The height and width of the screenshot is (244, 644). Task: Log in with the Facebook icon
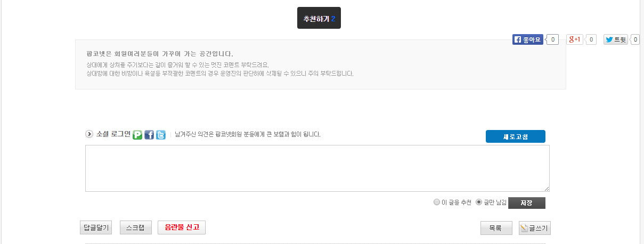click(x=149, y=135)
